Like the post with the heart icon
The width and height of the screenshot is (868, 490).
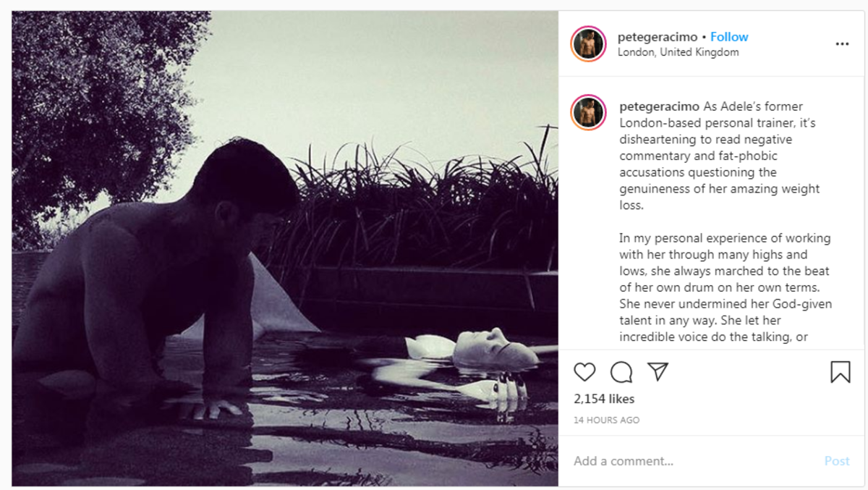(x=584, y=372)
